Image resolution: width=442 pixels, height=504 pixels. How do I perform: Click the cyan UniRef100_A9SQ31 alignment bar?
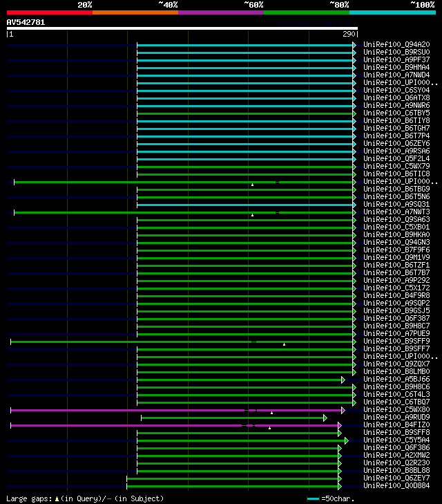(x=244, y=205)
